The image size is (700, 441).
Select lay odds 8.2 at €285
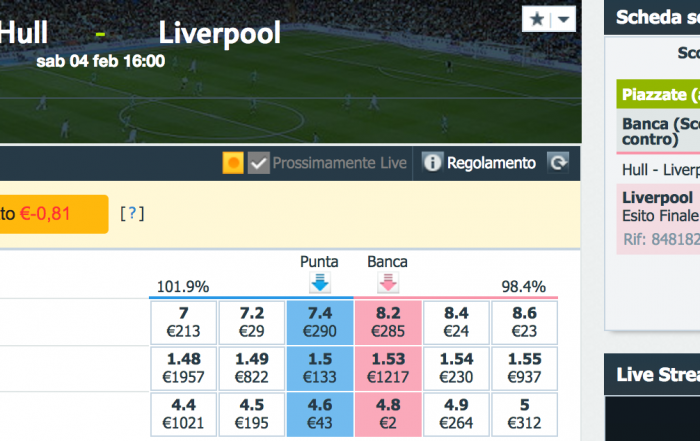[388, 322]
